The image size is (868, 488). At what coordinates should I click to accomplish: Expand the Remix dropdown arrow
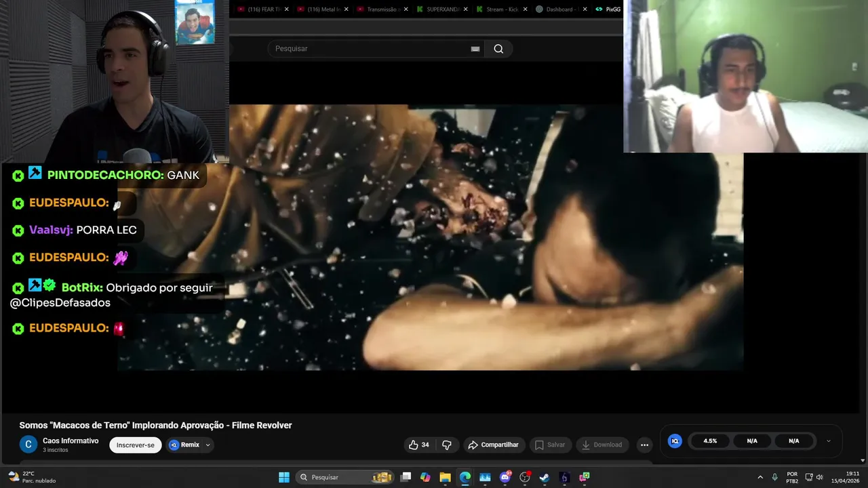click(208, 445)
